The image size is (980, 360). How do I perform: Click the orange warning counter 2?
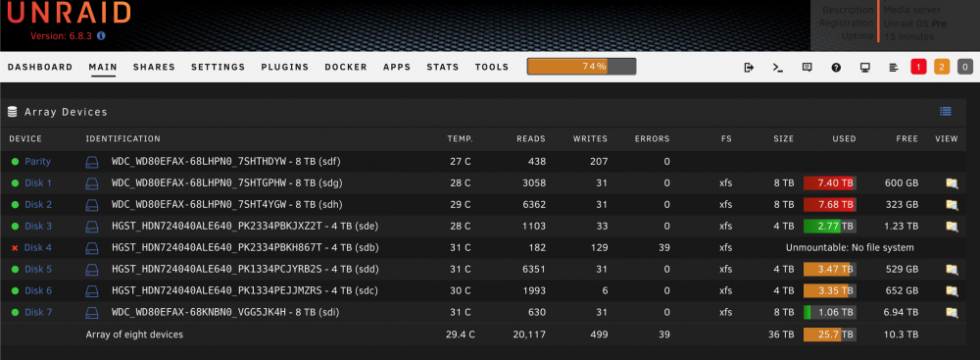point(942,67)
